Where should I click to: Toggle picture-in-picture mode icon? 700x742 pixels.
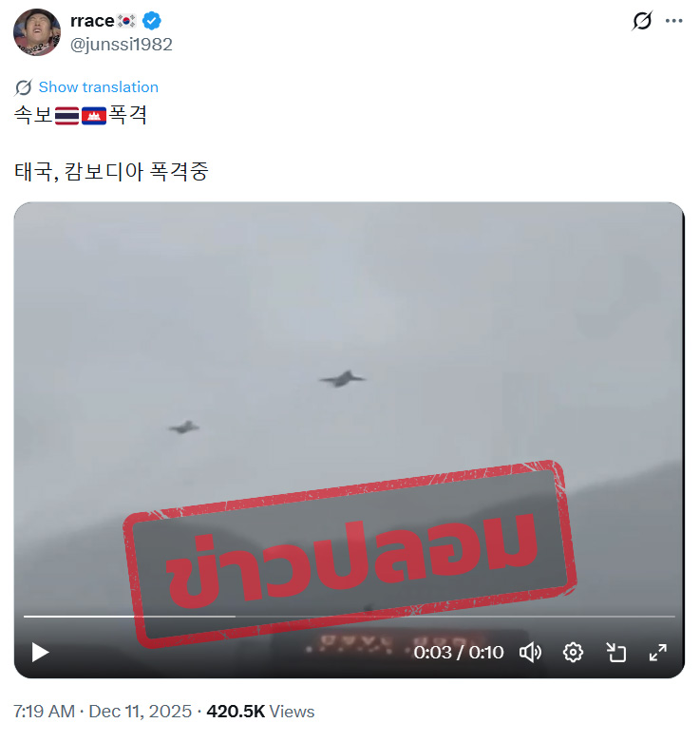pyautogui.click(x=615, y=653)
